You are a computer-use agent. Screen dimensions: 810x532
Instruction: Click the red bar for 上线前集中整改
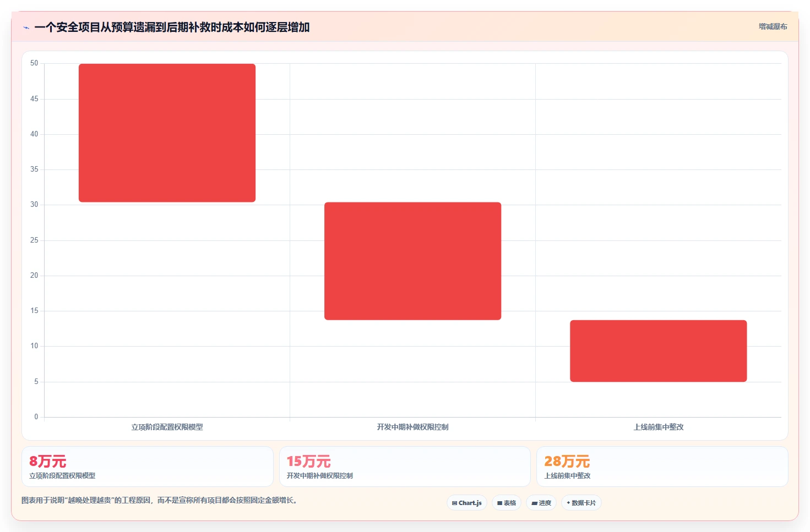(x=658, y=351)
